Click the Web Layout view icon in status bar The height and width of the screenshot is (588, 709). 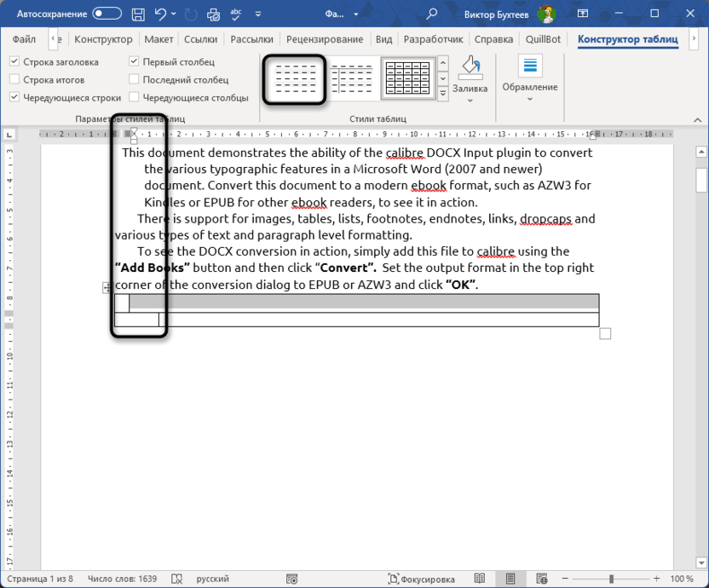click(541, 579)
